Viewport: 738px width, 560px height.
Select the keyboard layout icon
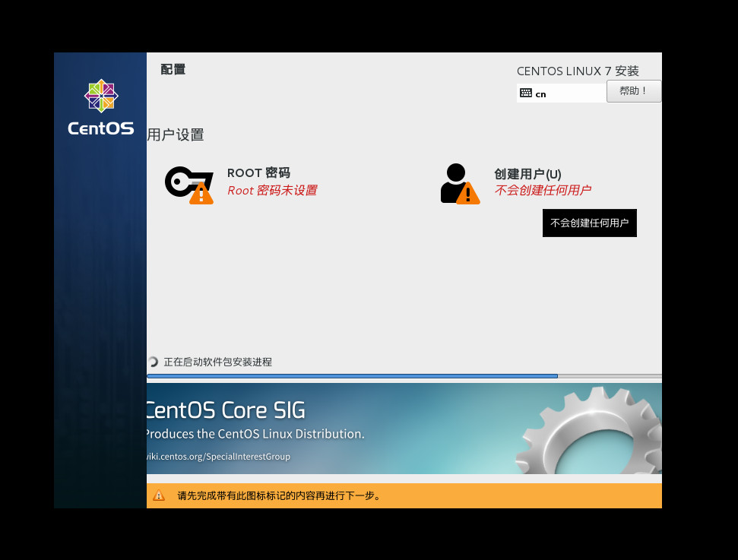[527, 93]
